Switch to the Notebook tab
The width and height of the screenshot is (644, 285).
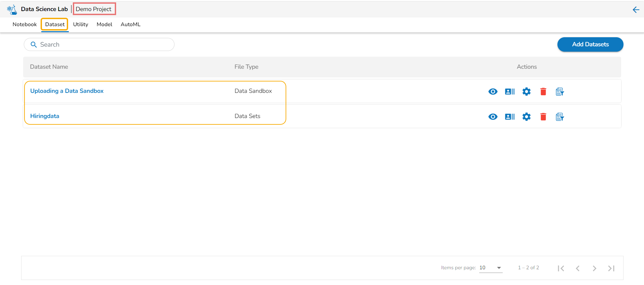point(24,24)
